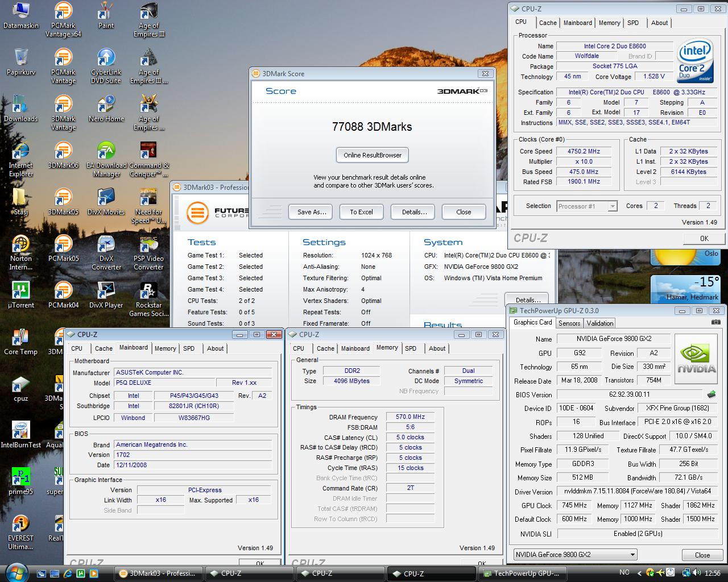Open Rockstar Games Social Club icon
This screenshot has width=728, height=582.
pos(148,300)
